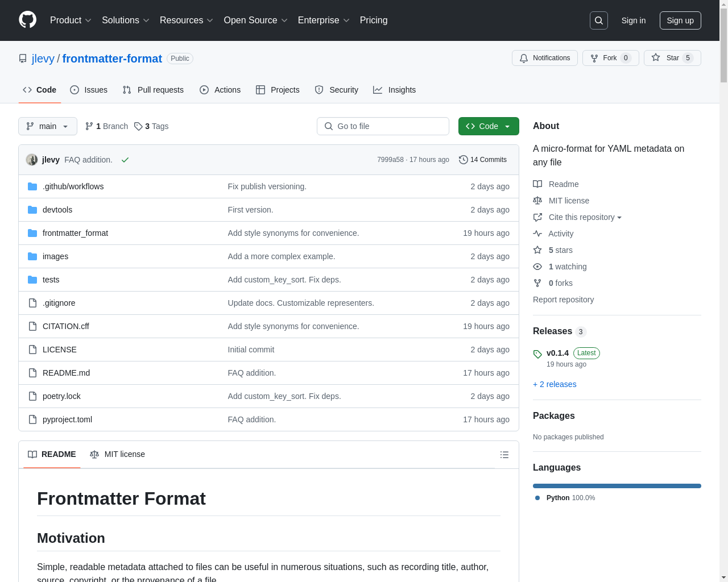The image size is (728, 582).
Task: Click the Python language bar
Action: click(x=617, y=486)
